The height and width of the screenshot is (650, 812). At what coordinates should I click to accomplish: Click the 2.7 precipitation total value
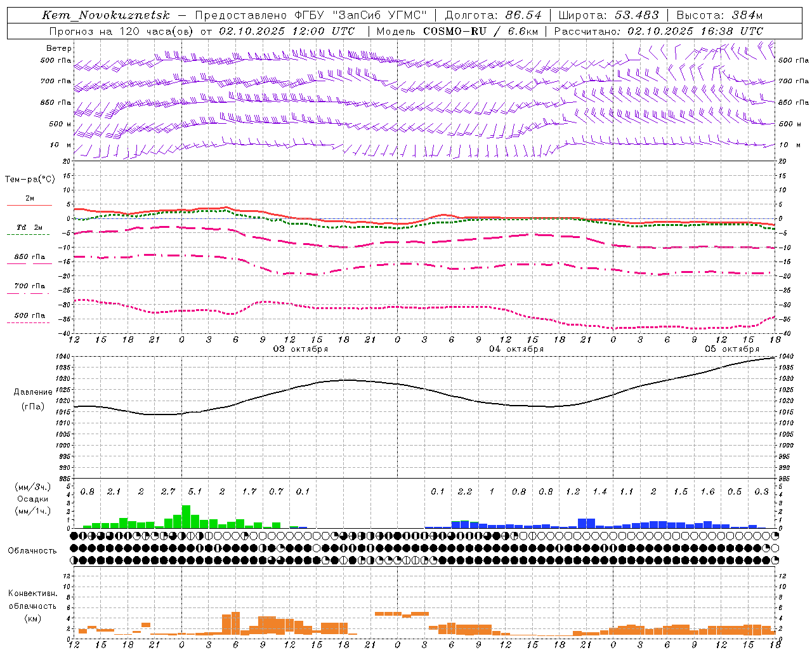(168, 492)
